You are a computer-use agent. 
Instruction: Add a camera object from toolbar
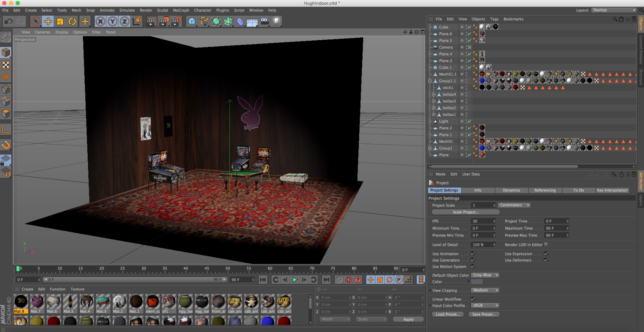265,22
